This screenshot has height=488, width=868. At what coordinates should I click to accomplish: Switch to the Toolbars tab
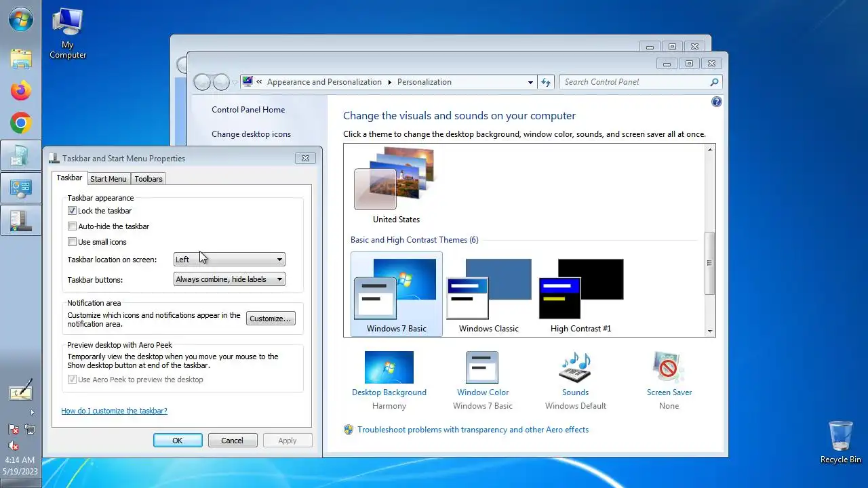coord(148,179)
